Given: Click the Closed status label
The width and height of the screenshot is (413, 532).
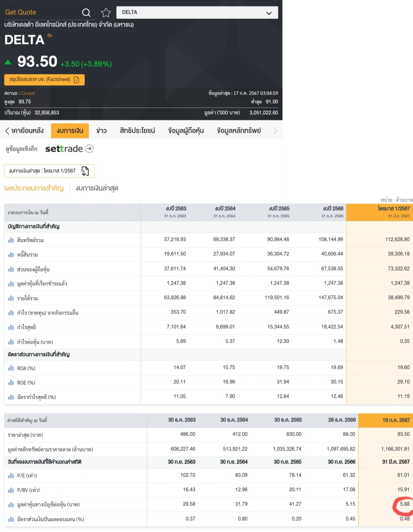Looking at the screenshot, I should pos(28,93).
